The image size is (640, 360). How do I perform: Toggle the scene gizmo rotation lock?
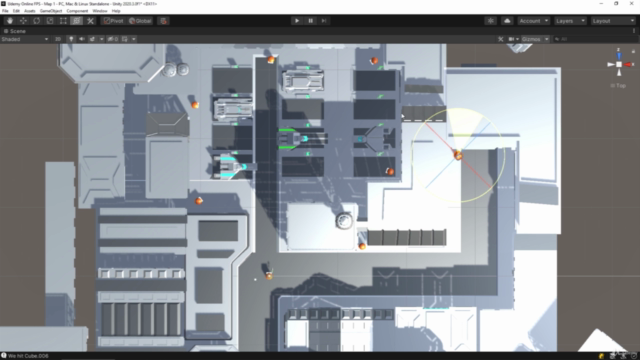click(x=633, y=51)
